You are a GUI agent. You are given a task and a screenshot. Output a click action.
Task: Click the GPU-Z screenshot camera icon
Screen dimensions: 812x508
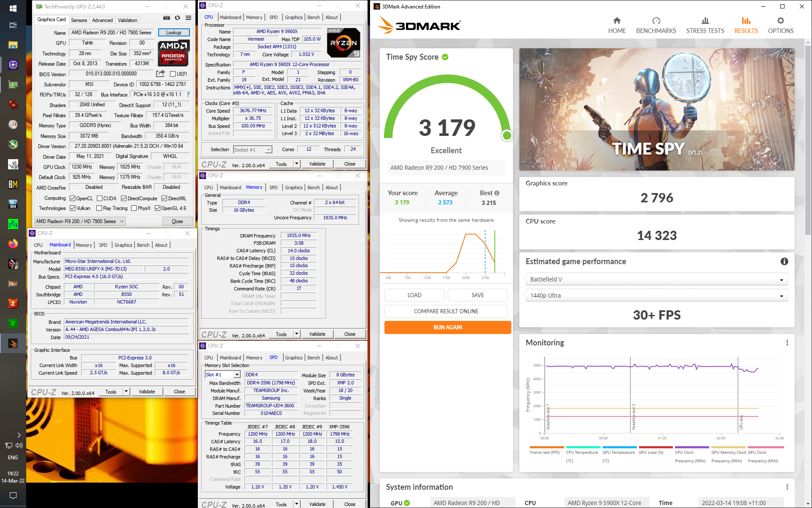[x=167, y=18]
